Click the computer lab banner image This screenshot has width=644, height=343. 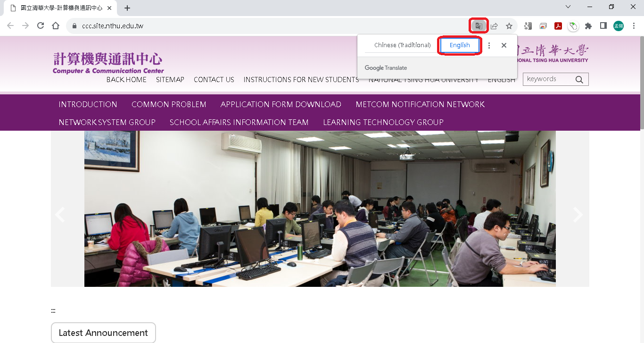pyautogui.click(x=320, y=209)
